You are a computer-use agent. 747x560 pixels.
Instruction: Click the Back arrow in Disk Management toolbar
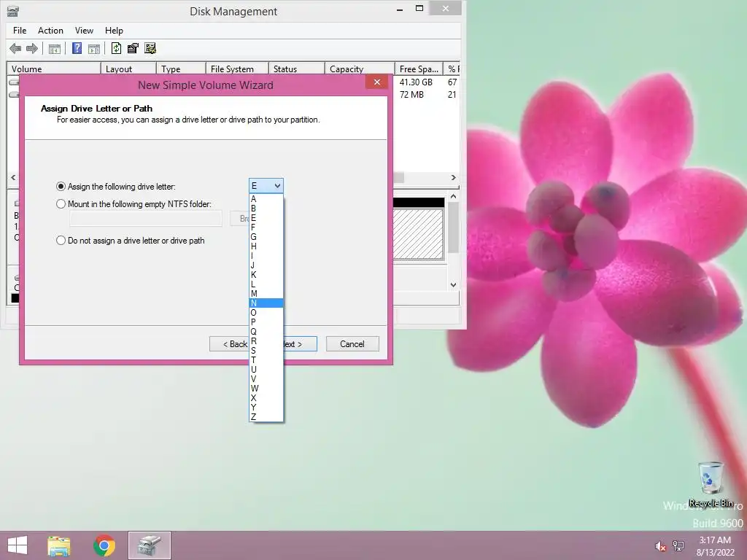pyautogui.click(x=15, y=48)
